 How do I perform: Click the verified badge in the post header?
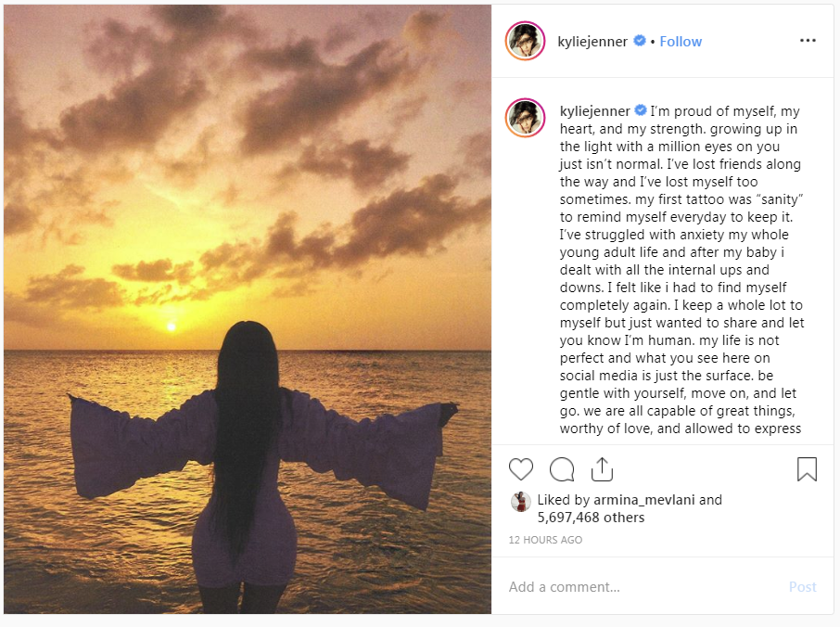coord(639,41)
